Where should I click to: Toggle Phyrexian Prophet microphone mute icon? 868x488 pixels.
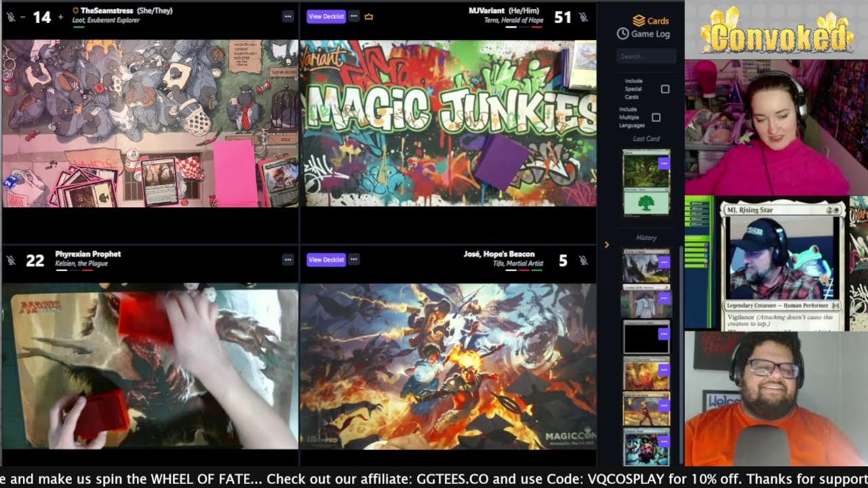pyautogui.click(x=11, y=260)
